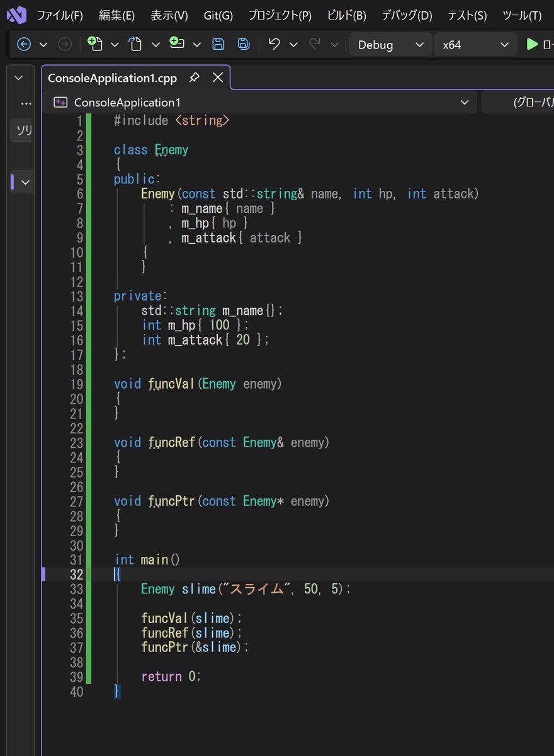Click 'funcPtr(&slime);' on line 37
554x756 pixels.
click(x=195, y=647)
